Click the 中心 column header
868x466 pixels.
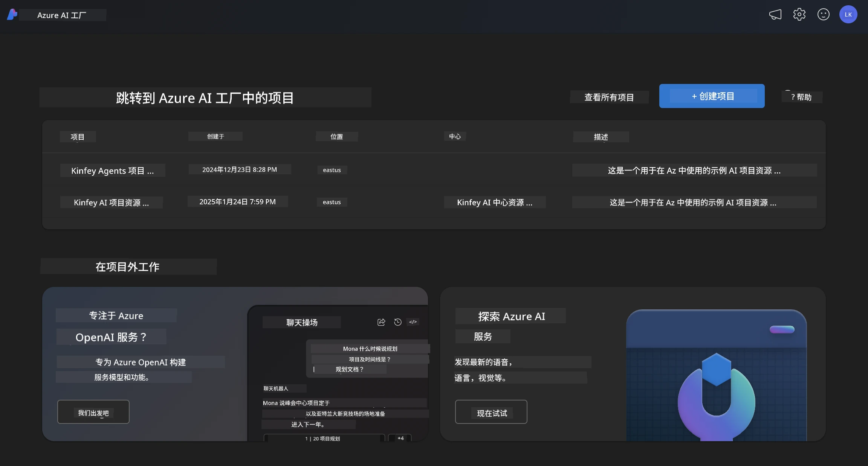point(455,136)
